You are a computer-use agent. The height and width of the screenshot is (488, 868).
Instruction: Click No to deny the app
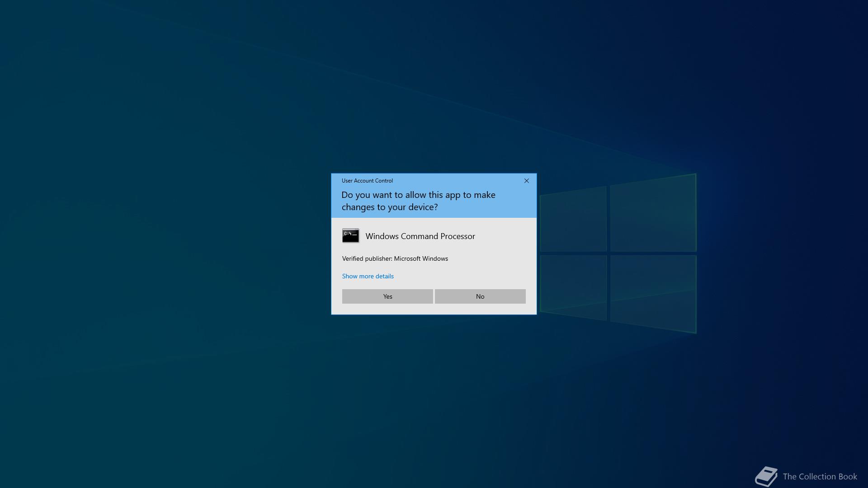(x=480, y=296)
